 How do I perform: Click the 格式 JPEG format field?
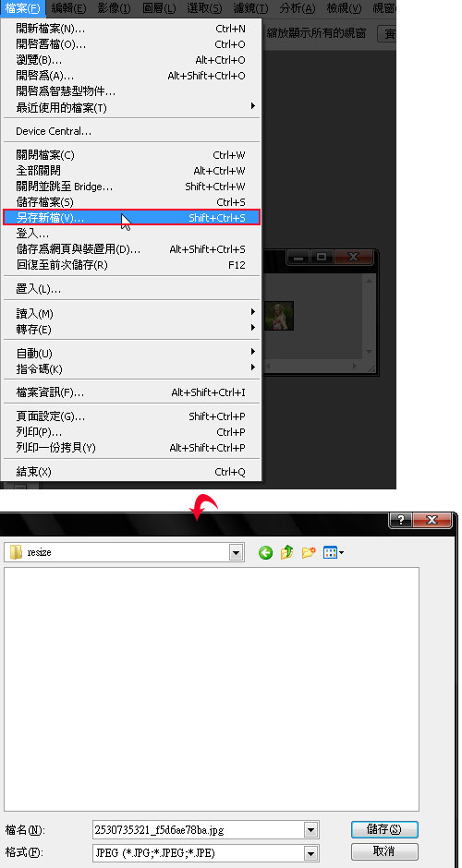pyautogui.click(x=206, y=852)
